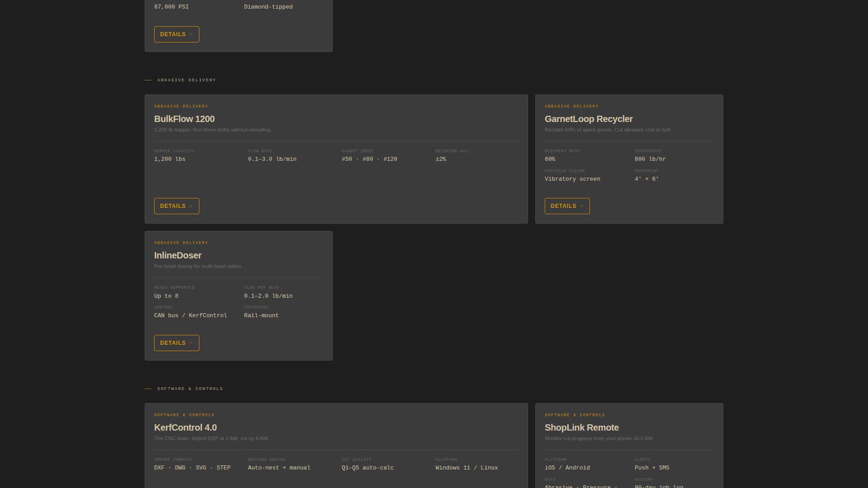Open the GarnetLoop Recycler product title
The height and width of the screenshot is (488, 868).
tap(588, 119)
